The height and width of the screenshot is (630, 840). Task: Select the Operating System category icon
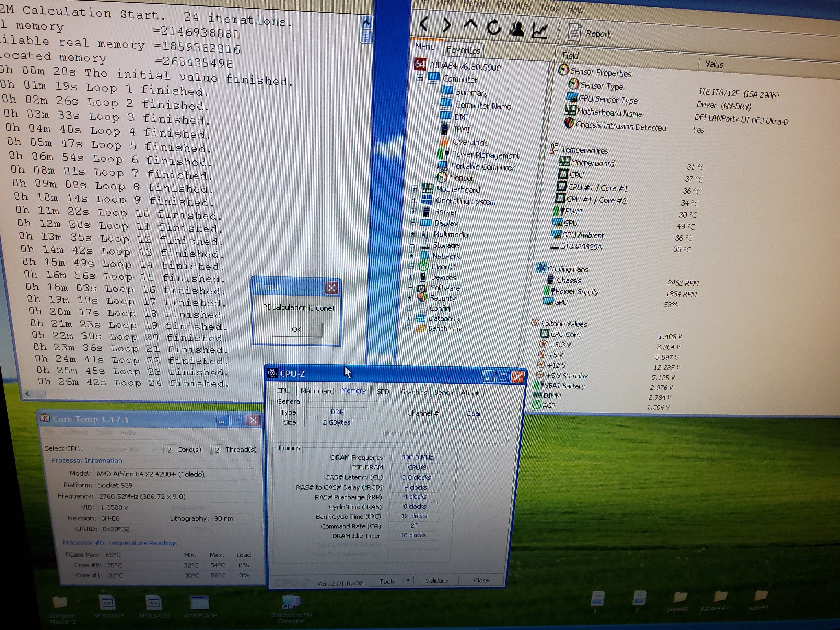tap(427, 200)
